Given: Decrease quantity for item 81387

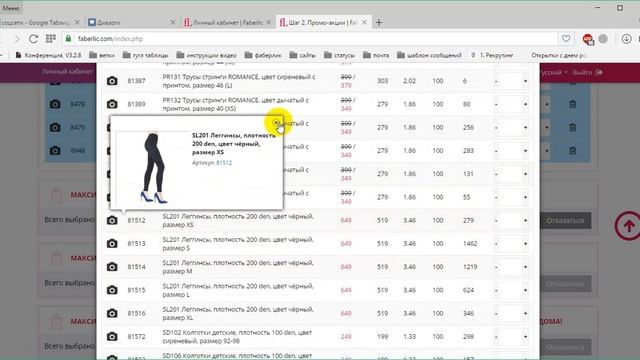Looking at the screenshot, I should pyautogui.click(x=496, y=81).
